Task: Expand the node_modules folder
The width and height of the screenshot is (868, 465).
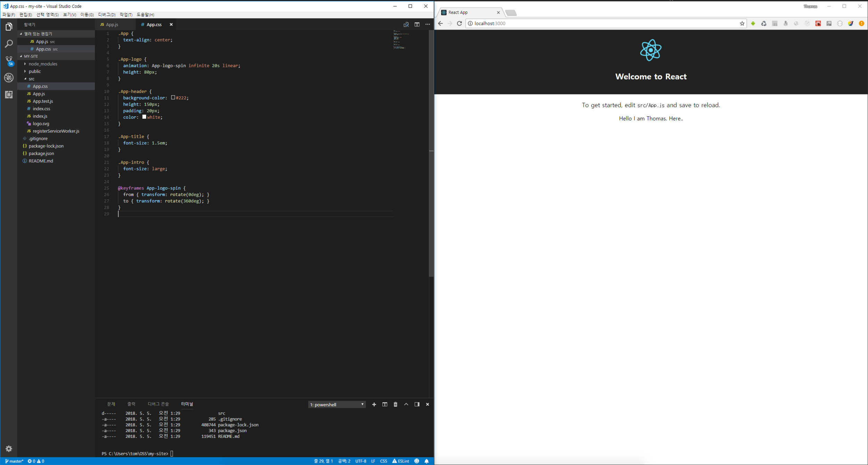Action: click(x=43, y=64)
